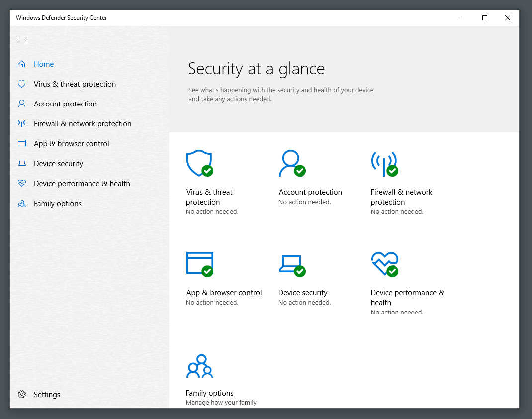Close the Windows Defender Security Center window

(x=508, y=18)
